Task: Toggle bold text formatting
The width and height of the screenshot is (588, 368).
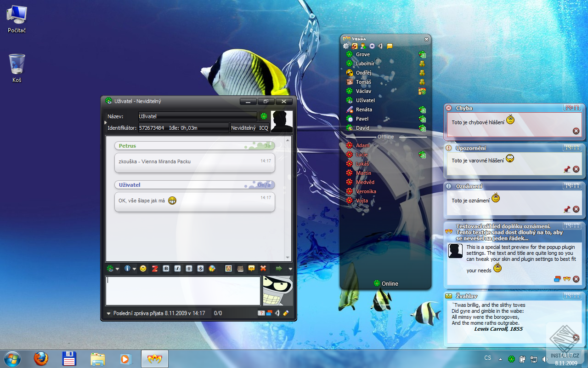Action: (x=166, y=269)
